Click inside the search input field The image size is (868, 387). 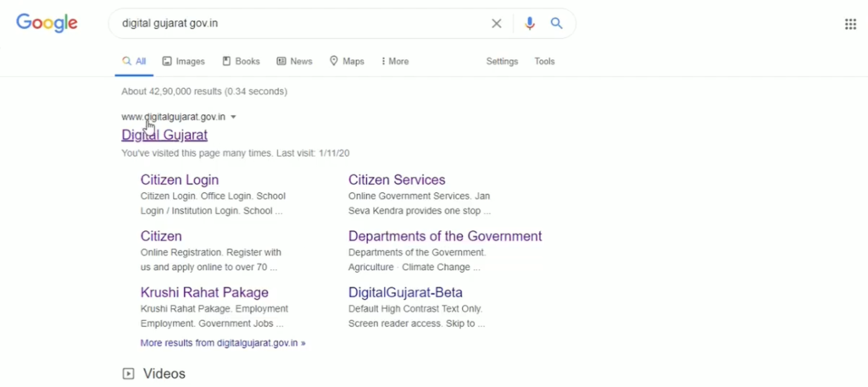[x=297, y=24]
